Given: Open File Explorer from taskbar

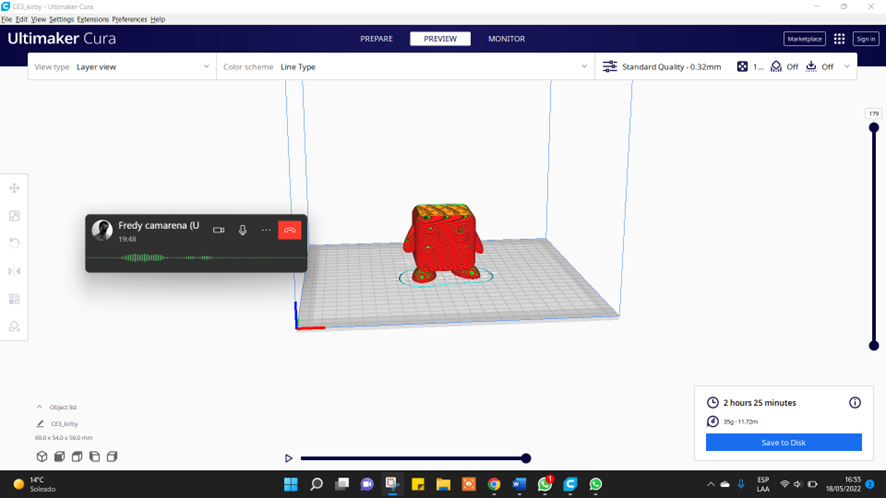Looking at the screenshot, I should [x=443, y=484].
